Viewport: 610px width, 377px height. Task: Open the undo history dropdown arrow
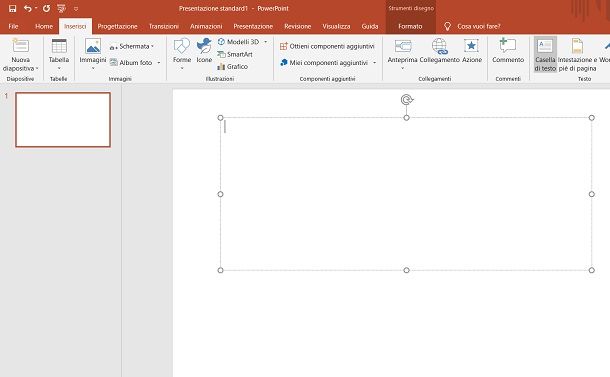(x=36, y=8)
